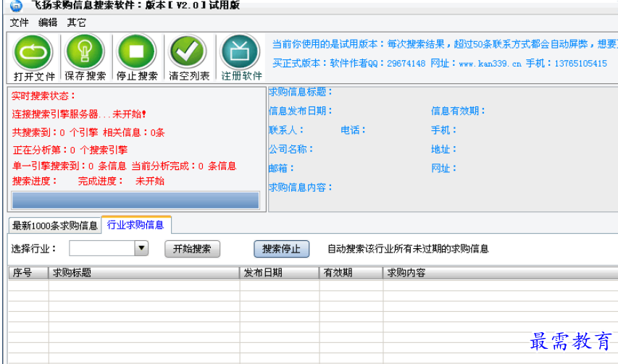The height and width of the screenshot is (364, 618).
Task: Click the 正在分析第：0 个搜索引擎 line
Action: tap(70, 150)
